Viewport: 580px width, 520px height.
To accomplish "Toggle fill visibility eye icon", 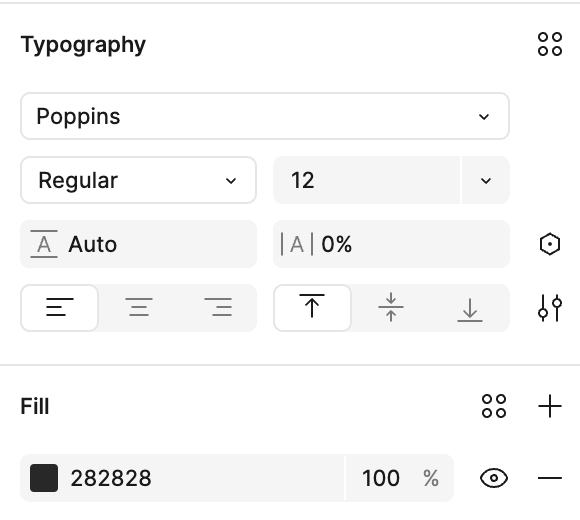I will point(494,478).
